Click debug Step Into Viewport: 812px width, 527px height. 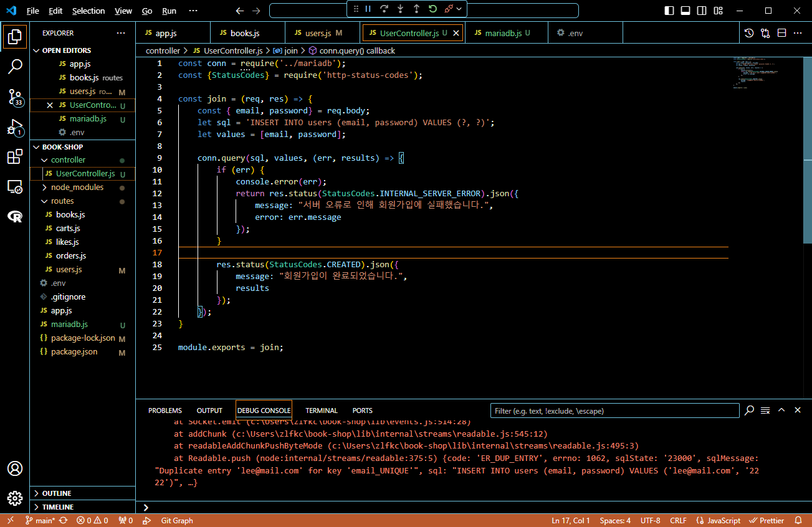tap(401, 9)
